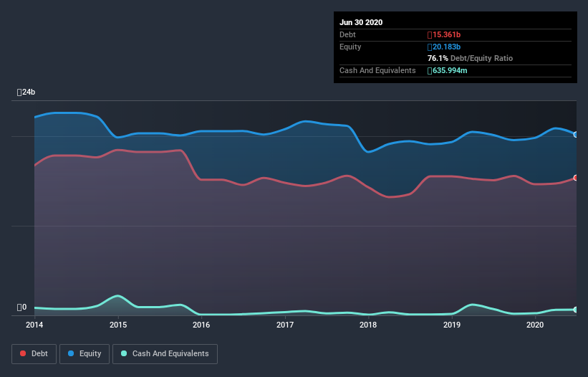Click the 2015 axis label

[118, 325]
